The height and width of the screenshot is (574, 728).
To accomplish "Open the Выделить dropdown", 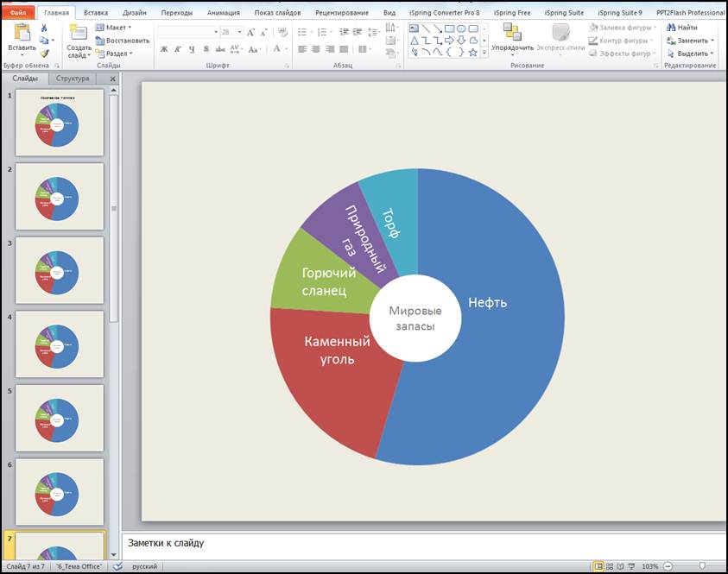I will (x=692, y=54).
